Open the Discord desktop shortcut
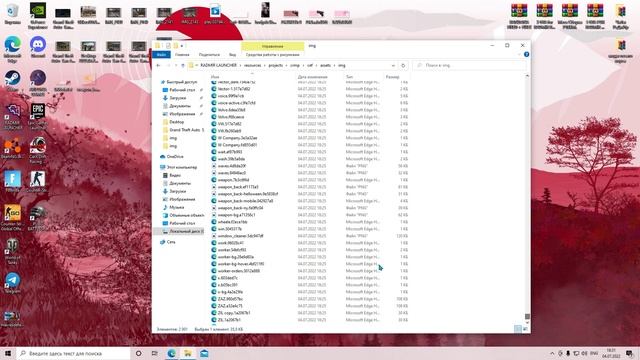The height and width of the screenshot is (360, 640). [38, 47]
